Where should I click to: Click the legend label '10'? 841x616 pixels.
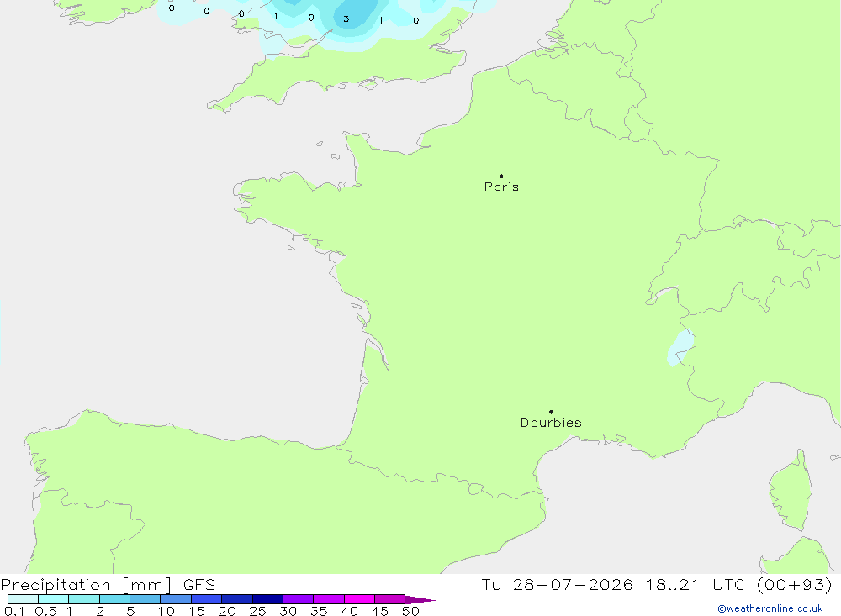[167, 611]
